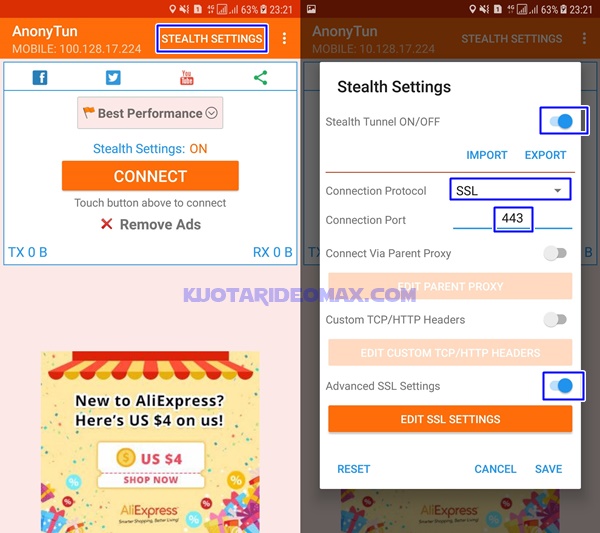The width and height of the screenshot is (600, 533).
Task: Tap the green share icon
Action: click(261, 78)
